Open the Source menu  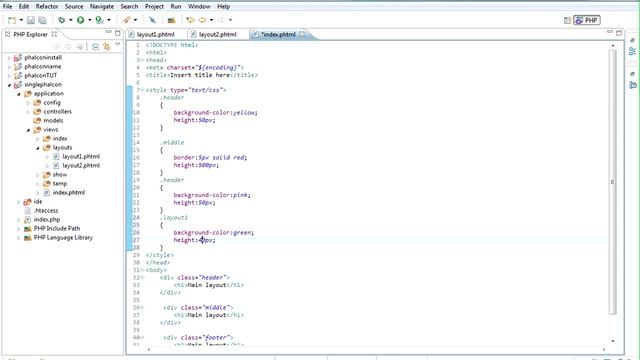(x=74, y=7)
